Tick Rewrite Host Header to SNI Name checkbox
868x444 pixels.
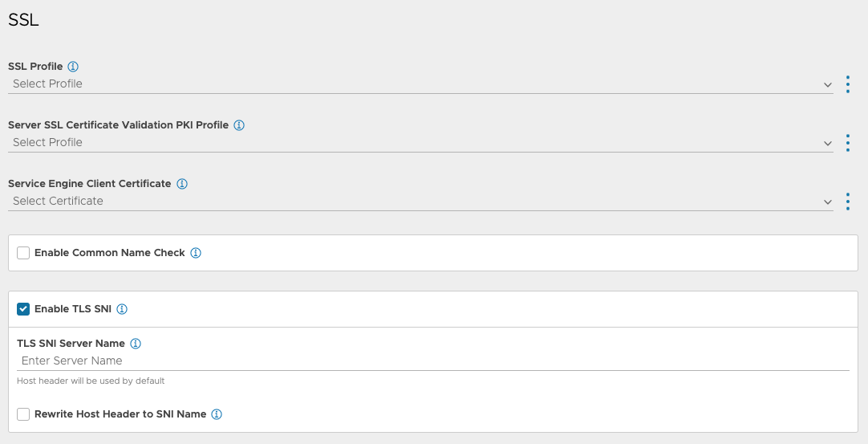[23, 414]
